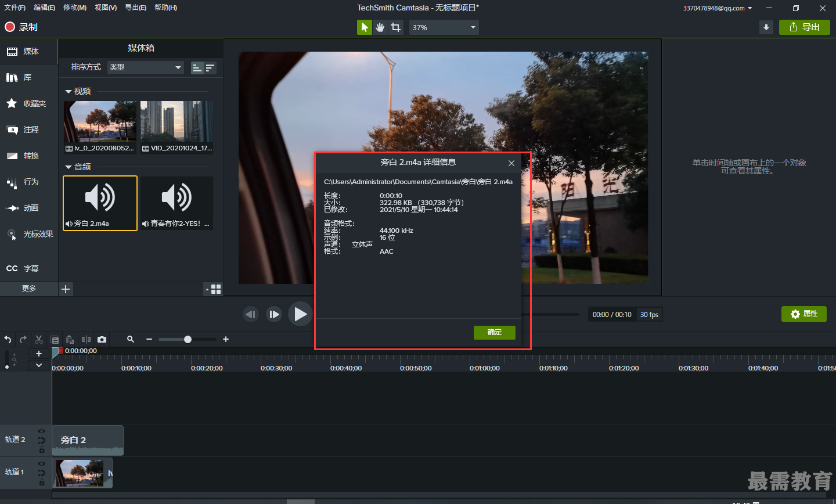
Task: Click the large Play button
Action: point(300,314)
